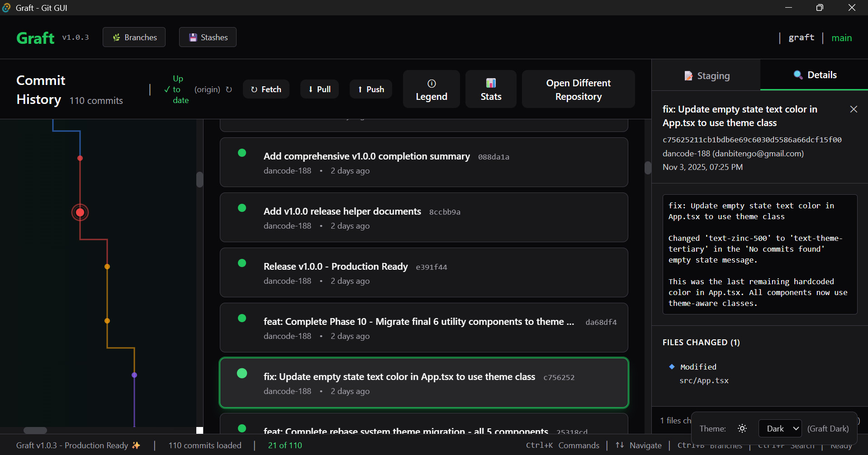Click the small red graph node without a ring
868x455 pixels.
(80, 158)
